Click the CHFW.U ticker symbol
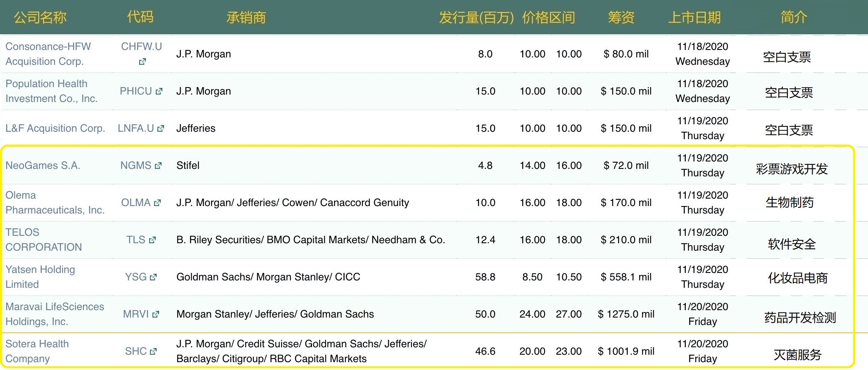 [141, 47]
